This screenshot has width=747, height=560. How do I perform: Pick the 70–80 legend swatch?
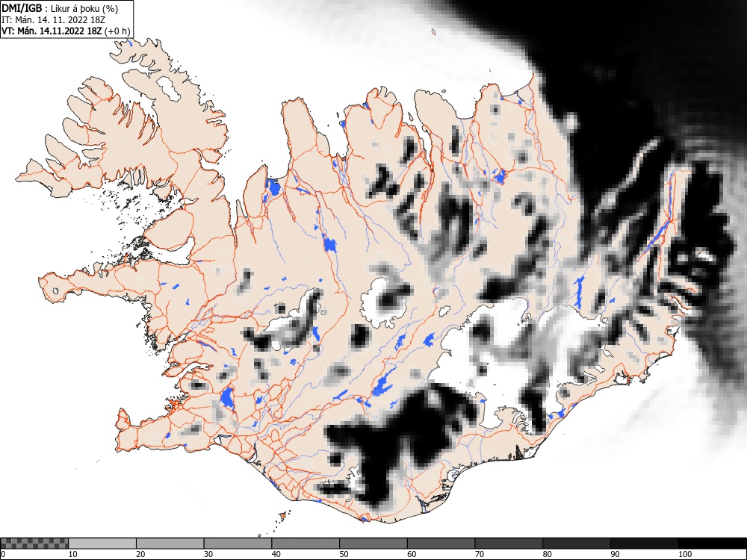point(508,544)
